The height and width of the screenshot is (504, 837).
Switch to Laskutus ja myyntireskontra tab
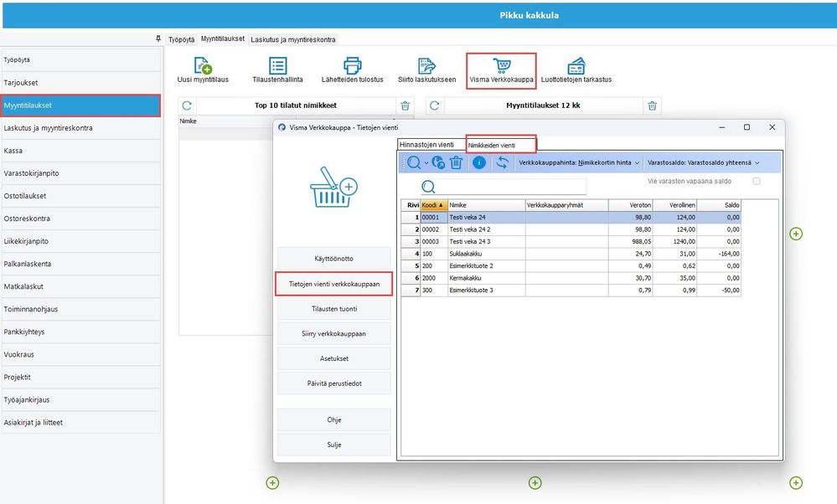293,39
